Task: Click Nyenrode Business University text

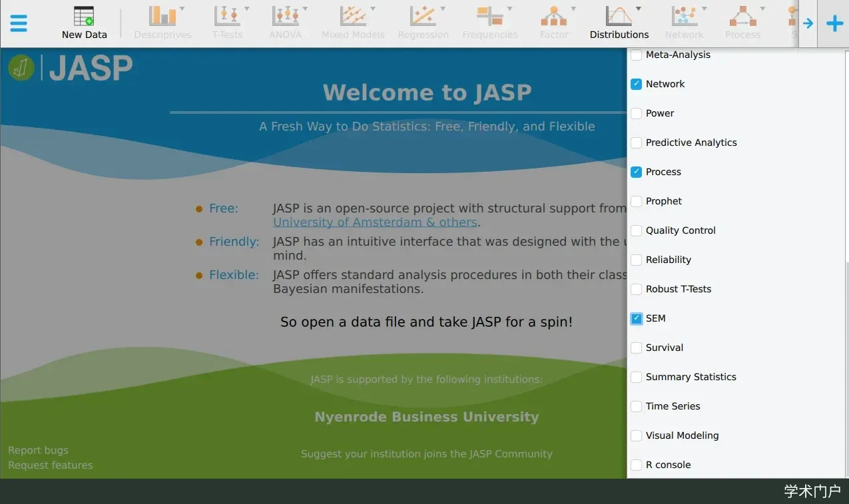Action: coord(427,417)
